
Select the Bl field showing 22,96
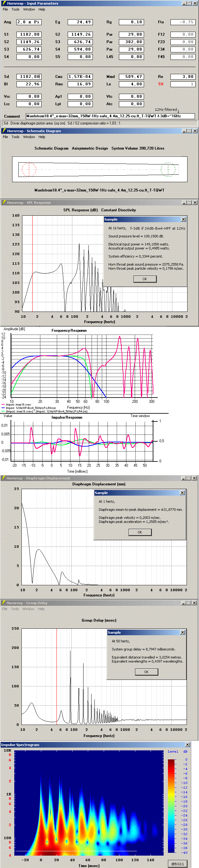29,84
